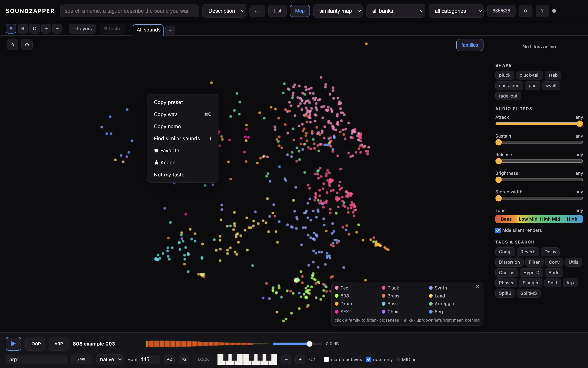Select Not my taste menu entry
The width and height of the screenshot is (588, 368).
pyautogui.click(x=183, y=175)
